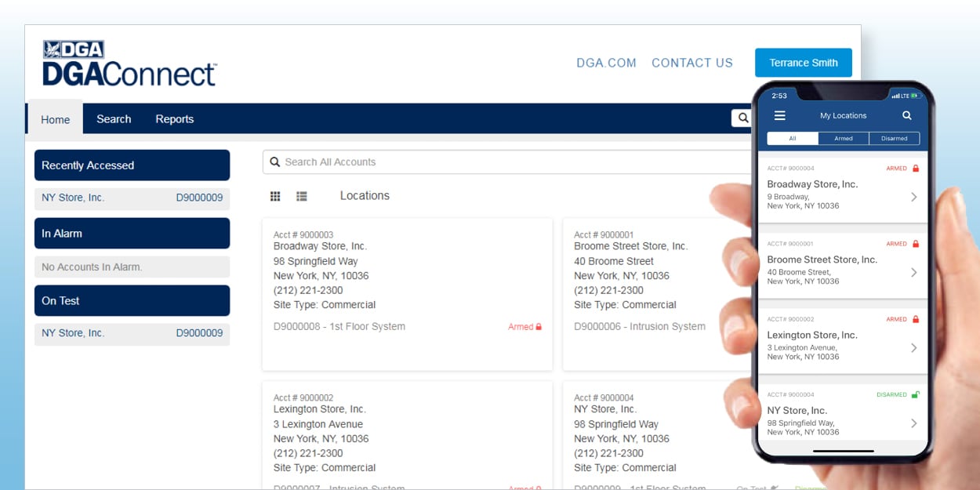This screenshot has width=980, height=490.
Task: Switch to list view icon
Action: [x=302, y=196]
